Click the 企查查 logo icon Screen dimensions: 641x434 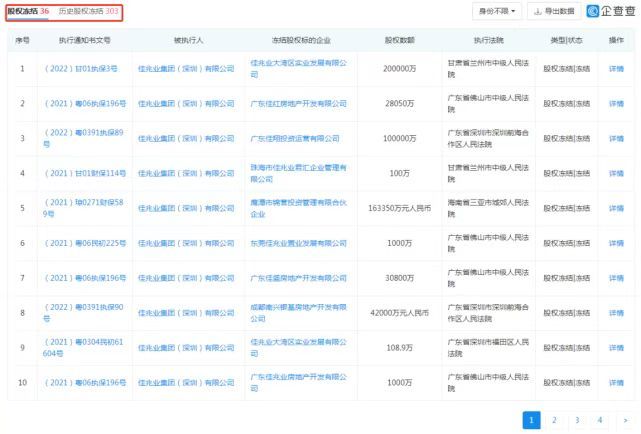click(x=592, y=11)
